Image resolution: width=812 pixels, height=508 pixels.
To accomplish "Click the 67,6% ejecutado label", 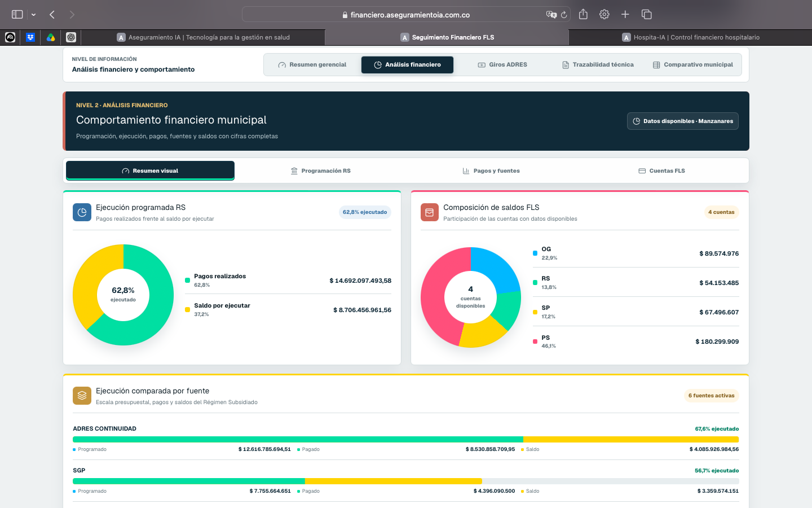I will coord(717,429).
